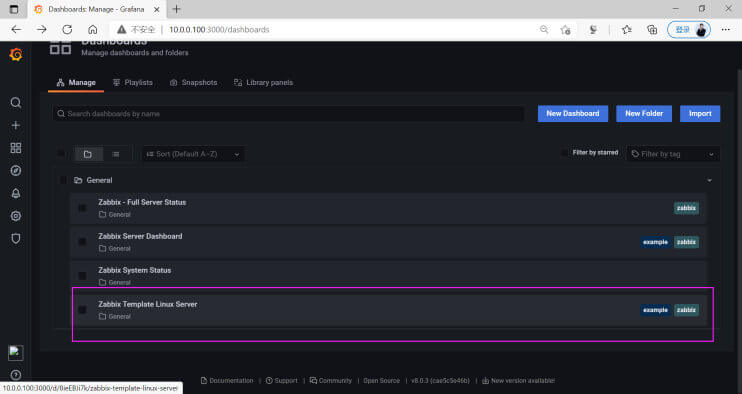Screen dimensions: 742x394
Task: Select the Manage tab
Action: [x=76, y=83]
